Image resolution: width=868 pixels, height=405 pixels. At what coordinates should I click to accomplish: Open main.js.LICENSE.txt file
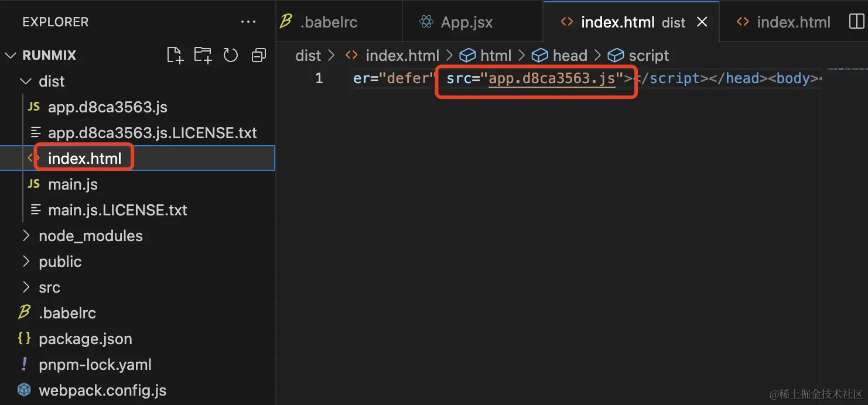coord(137,210)
